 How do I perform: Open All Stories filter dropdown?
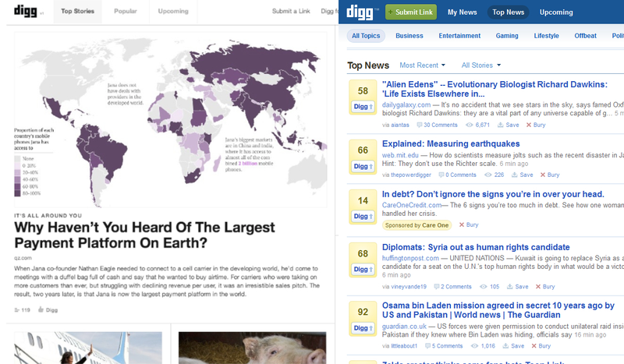480,65
